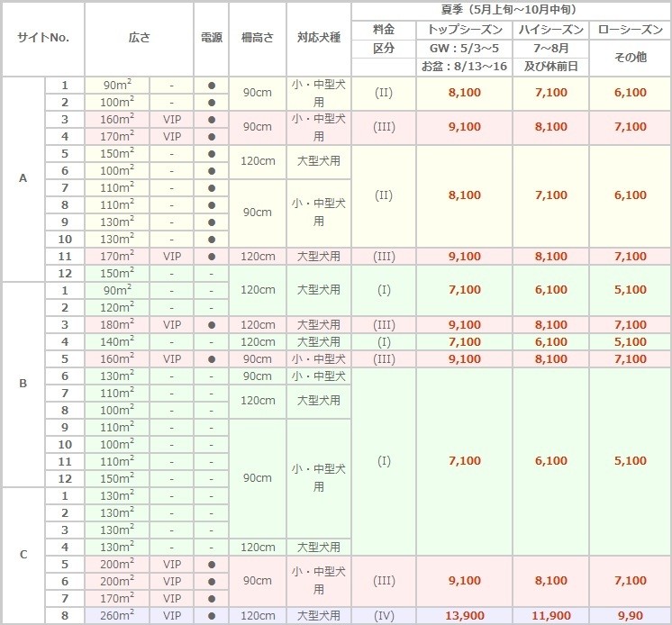Click the 90m² cell for site B-1
The image size is (672, 625).
coord(117,291)
